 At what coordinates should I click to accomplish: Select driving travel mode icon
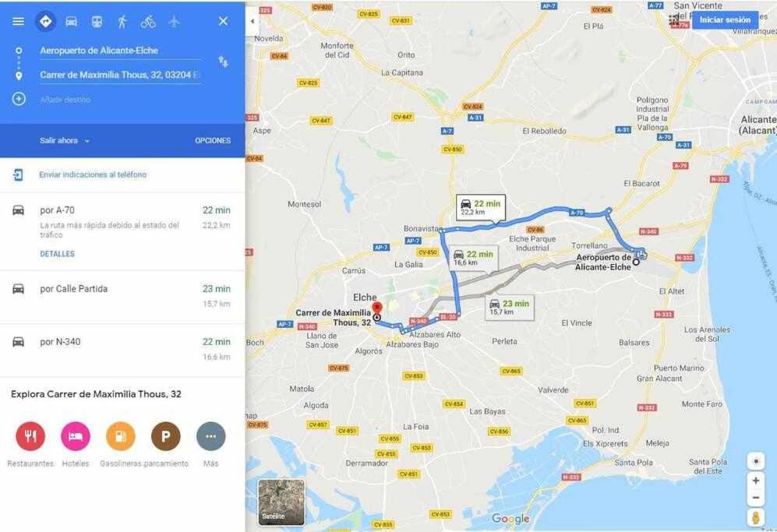72,21
